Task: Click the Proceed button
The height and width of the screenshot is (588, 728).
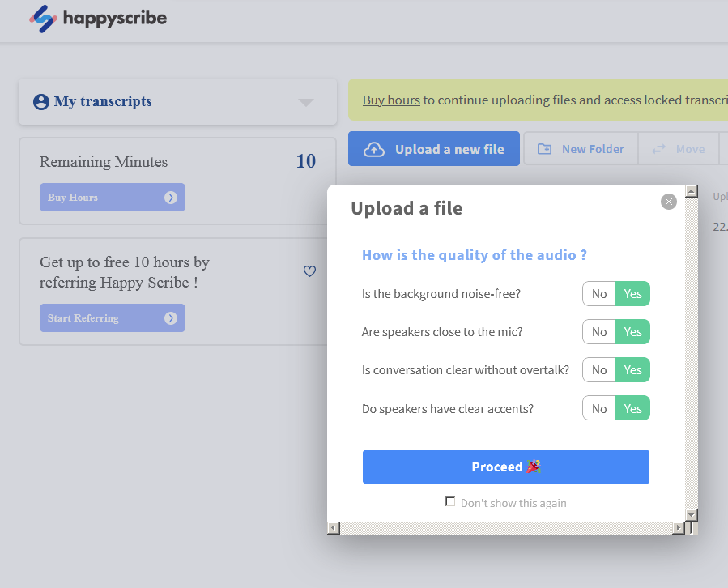Action: click(x=505, y=467)
